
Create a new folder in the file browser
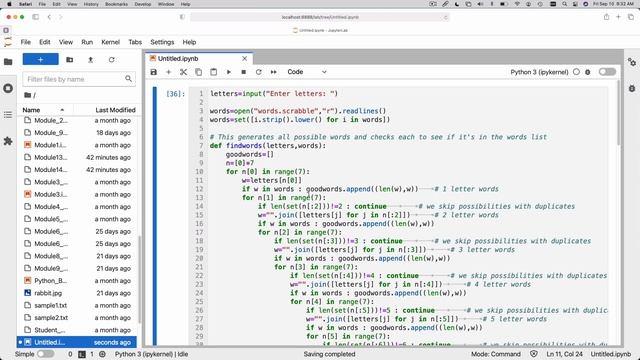pos(70,60)
